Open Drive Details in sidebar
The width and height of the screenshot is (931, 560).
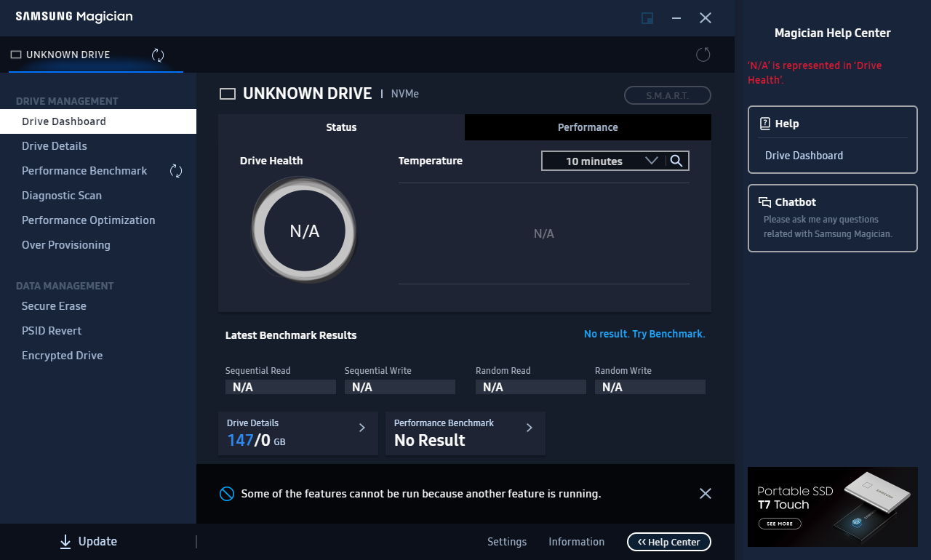pos(98,146)
